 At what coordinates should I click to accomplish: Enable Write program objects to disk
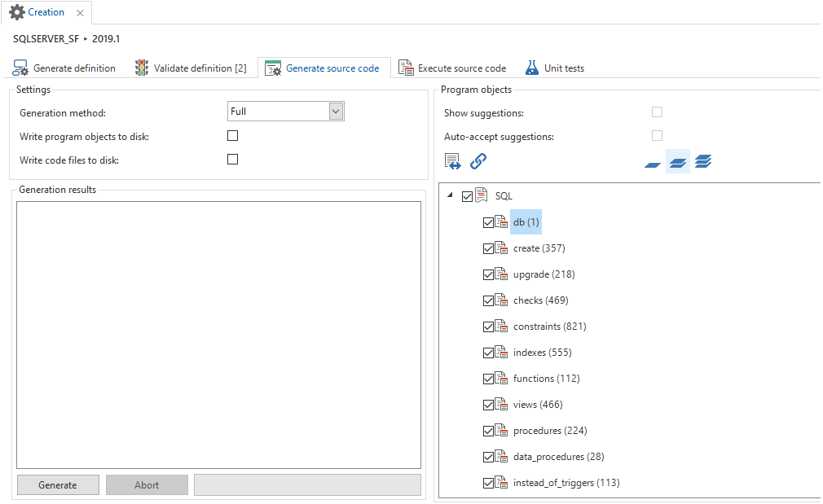pyautogui.click(x=233, y=136)
